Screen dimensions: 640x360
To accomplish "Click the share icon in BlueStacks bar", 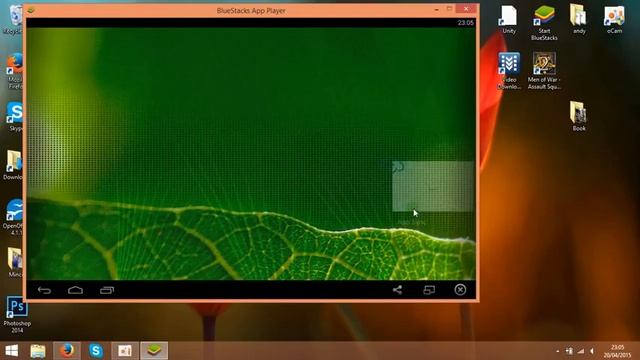I will [397, 290].
